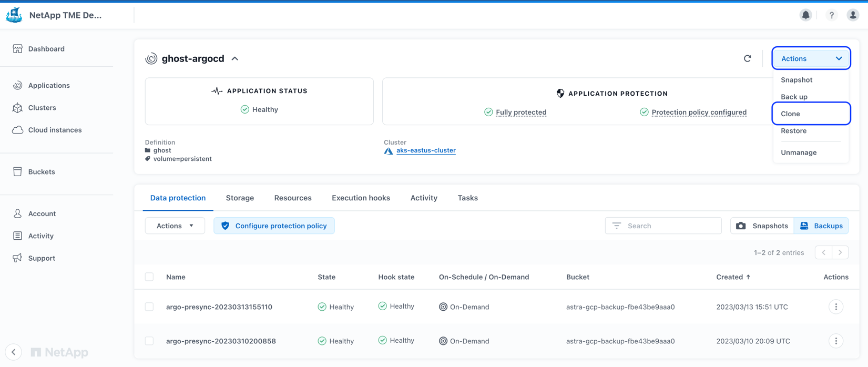Sort by Created column arrow

point(748,277)
